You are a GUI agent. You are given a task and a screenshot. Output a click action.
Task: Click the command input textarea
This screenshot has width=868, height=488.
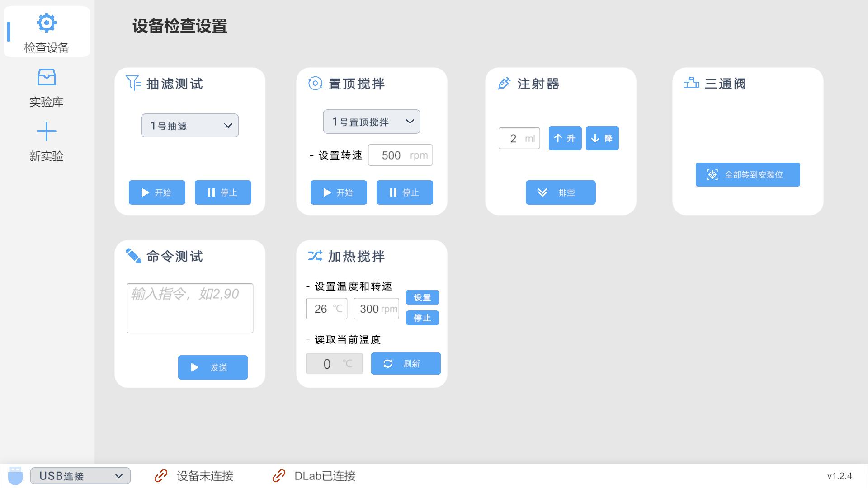[189, 308]
